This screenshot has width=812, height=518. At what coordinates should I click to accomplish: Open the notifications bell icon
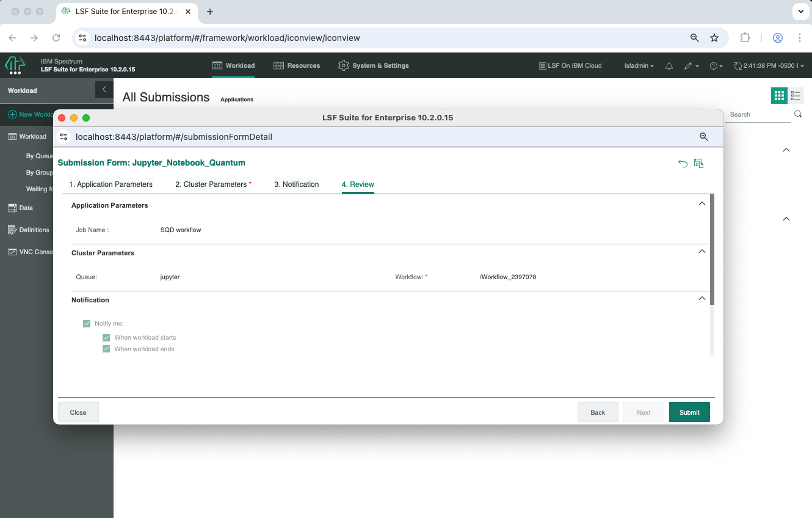coord(669,66)
